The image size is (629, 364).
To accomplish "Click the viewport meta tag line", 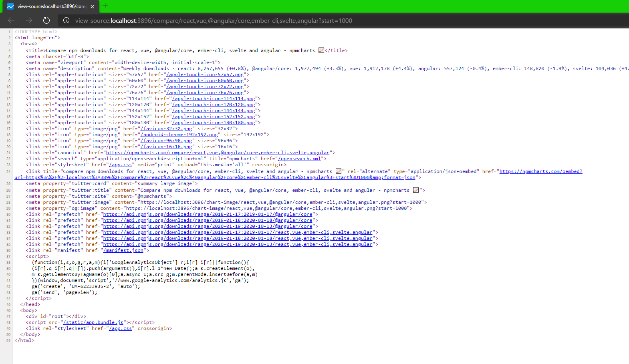I will pyautogui.click(x=123, y=62).
